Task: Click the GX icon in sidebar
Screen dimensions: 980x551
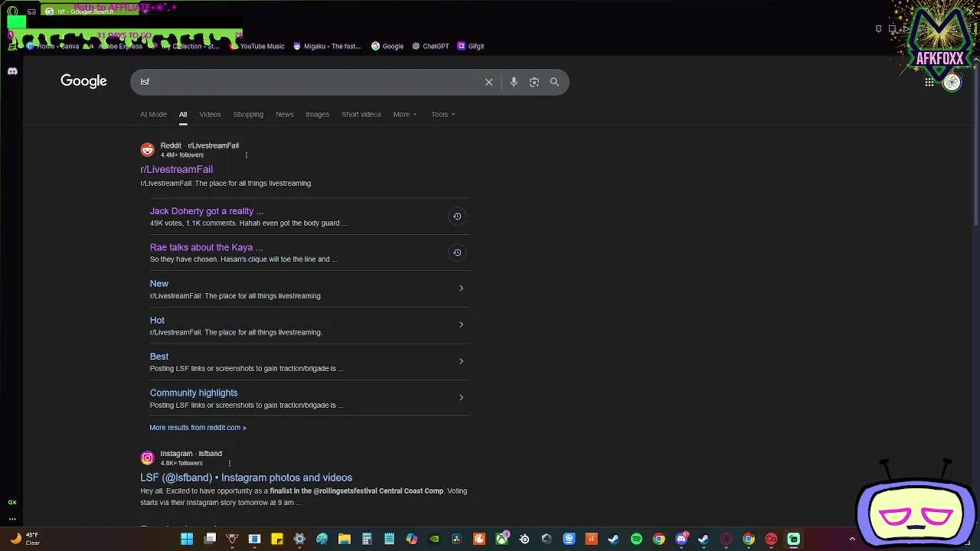Action: [x=12, y=502]
